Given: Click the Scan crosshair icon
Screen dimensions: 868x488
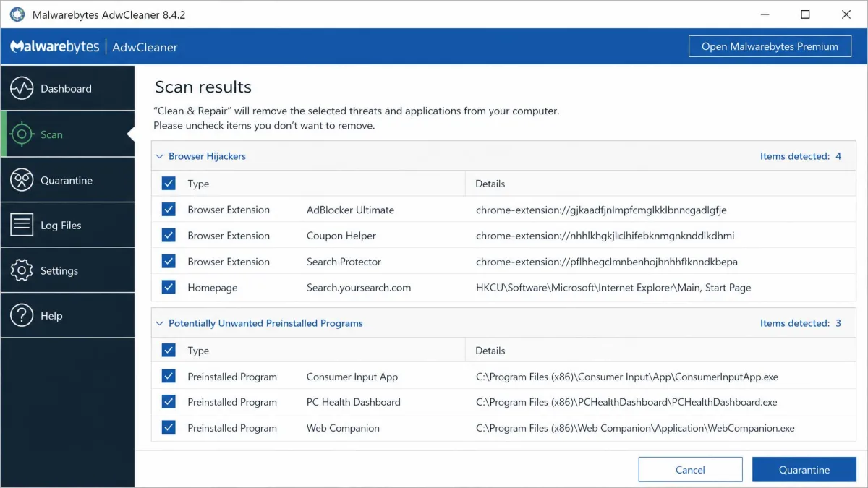Looking at the screenshot, I should (22, 134).
